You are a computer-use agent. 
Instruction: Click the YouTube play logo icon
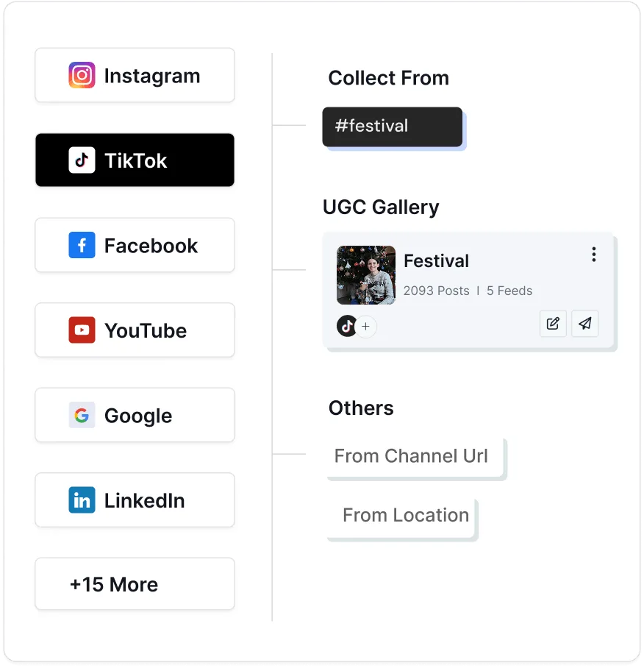82,330
